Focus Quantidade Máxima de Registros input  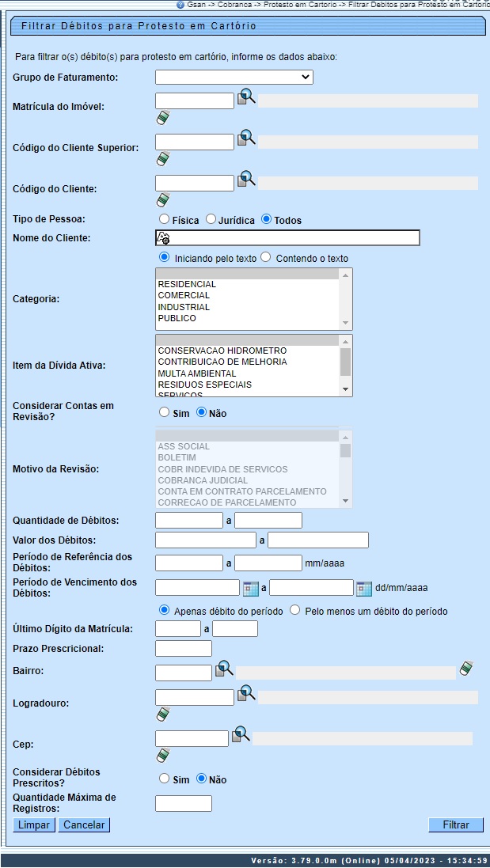tap(184, 803)
